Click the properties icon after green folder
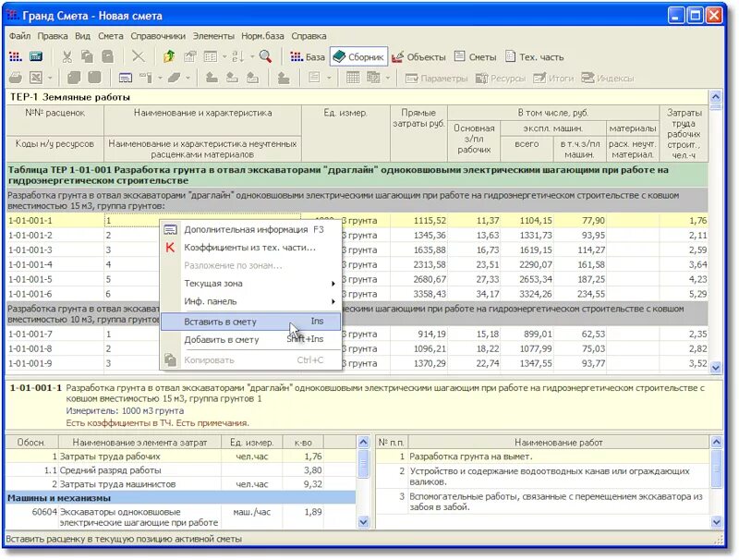 [x=190, y=57]
